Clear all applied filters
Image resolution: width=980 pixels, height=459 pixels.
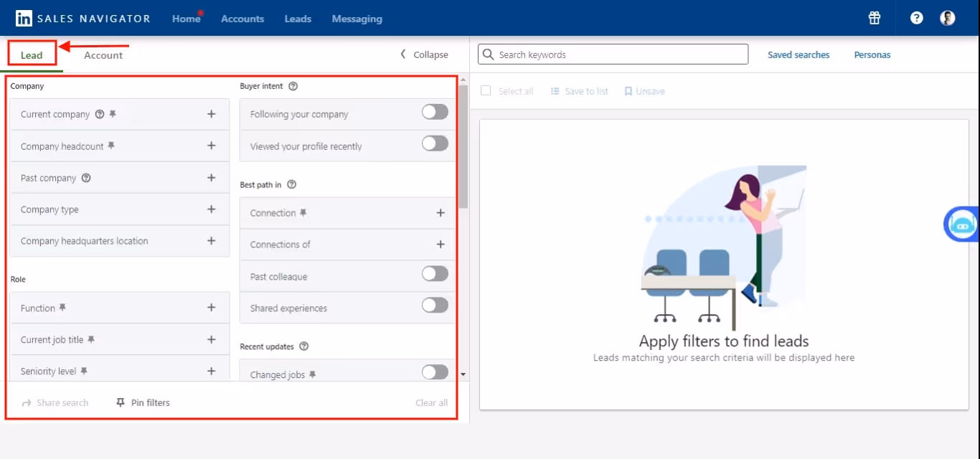[x=431, y=402]
